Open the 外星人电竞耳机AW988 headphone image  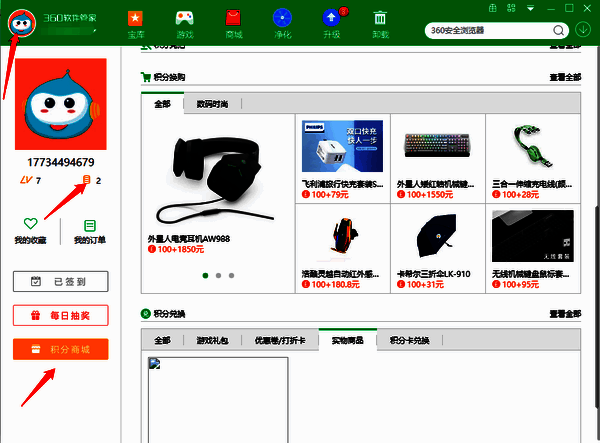(x=215, y=180)
